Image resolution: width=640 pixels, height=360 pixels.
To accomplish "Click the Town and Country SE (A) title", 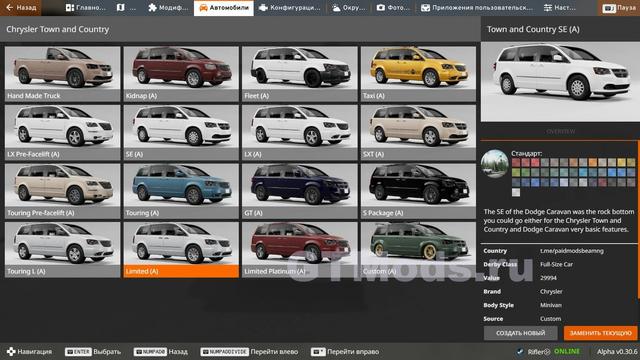I will coord(533,29).
